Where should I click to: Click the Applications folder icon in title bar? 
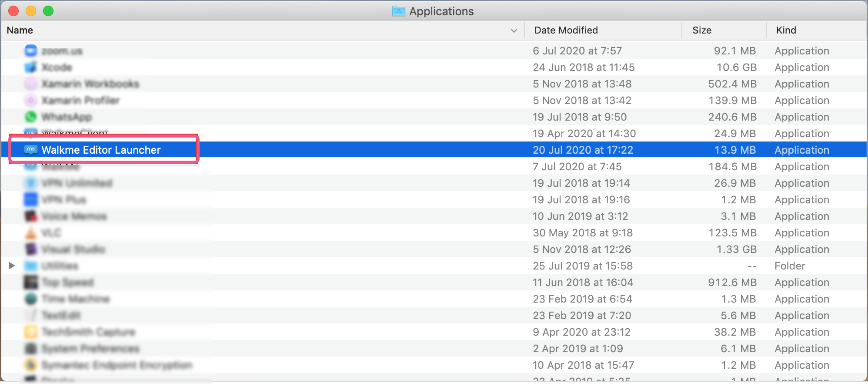[398, 11]
